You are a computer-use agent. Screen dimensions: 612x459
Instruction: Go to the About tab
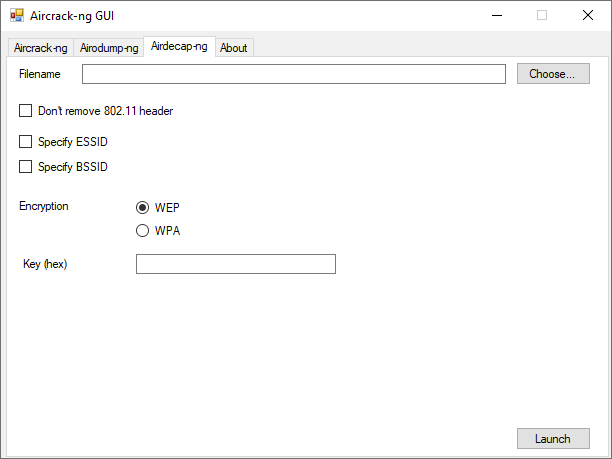[x=234, y=48]
